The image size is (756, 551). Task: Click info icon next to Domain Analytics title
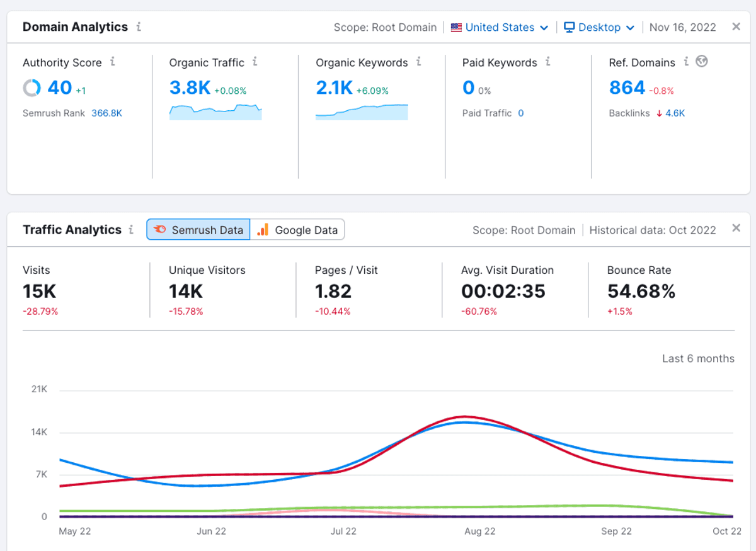139,27
